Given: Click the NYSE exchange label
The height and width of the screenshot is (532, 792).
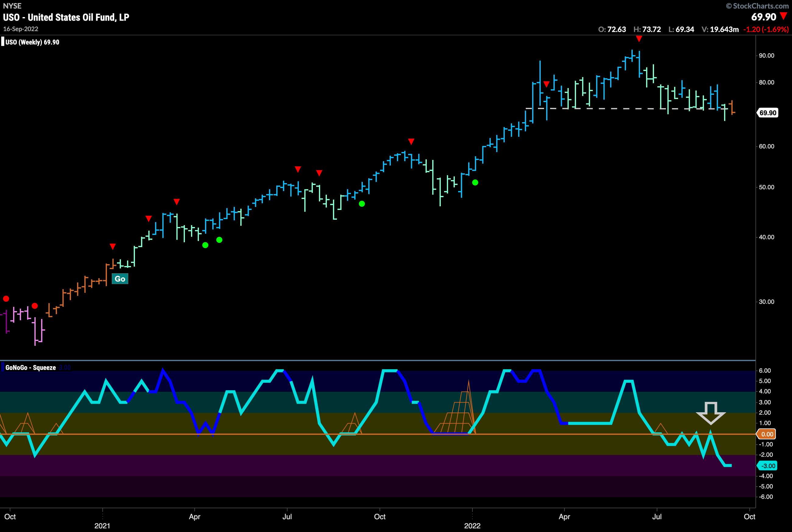Looking at the screenshot, I should coord(12,6).
